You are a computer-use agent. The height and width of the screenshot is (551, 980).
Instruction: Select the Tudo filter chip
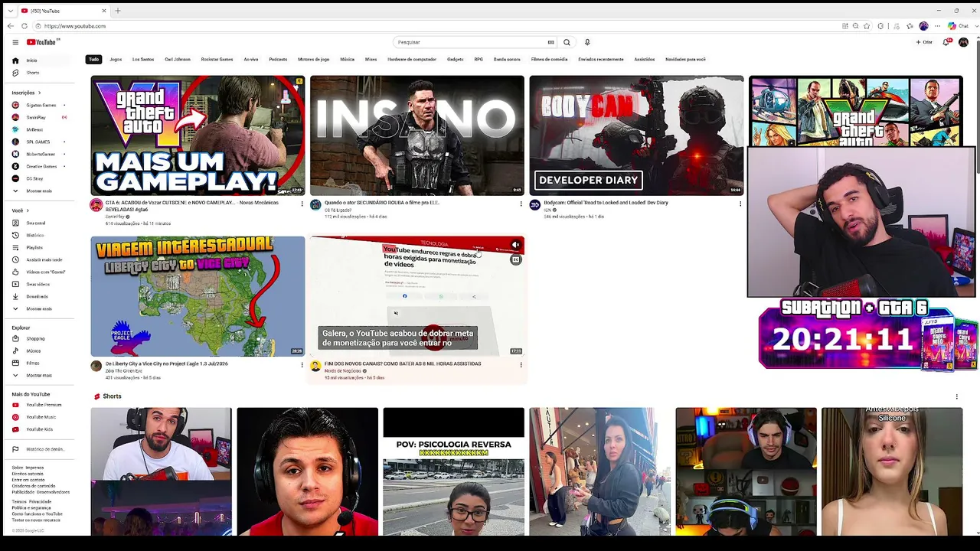(93, 59)
